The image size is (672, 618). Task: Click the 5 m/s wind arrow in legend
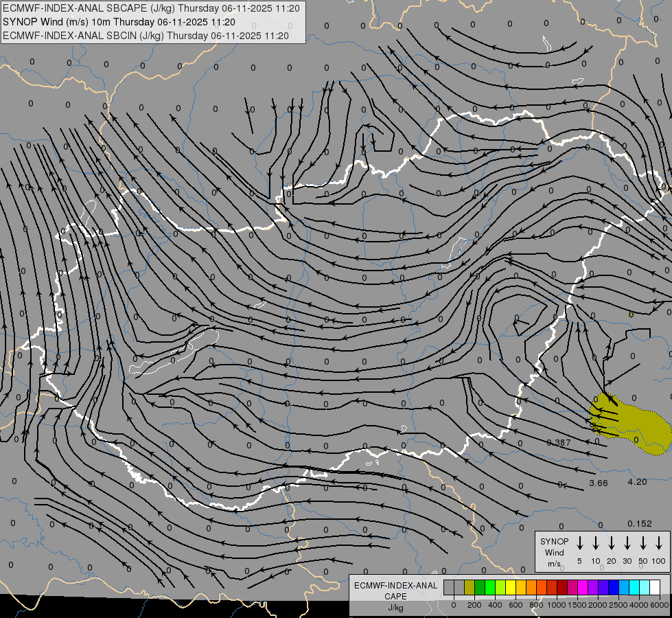(x=579, y=543)
